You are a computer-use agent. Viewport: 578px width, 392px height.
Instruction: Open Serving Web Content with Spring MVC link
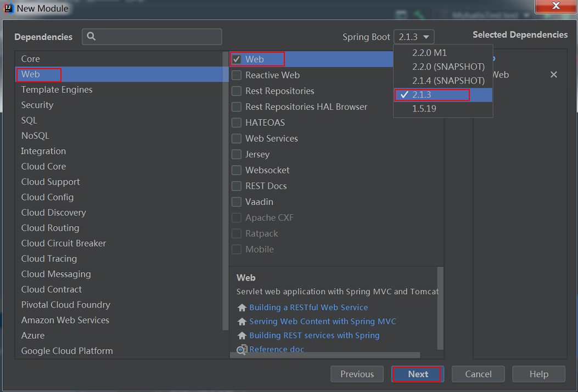[x=323, y=322]
